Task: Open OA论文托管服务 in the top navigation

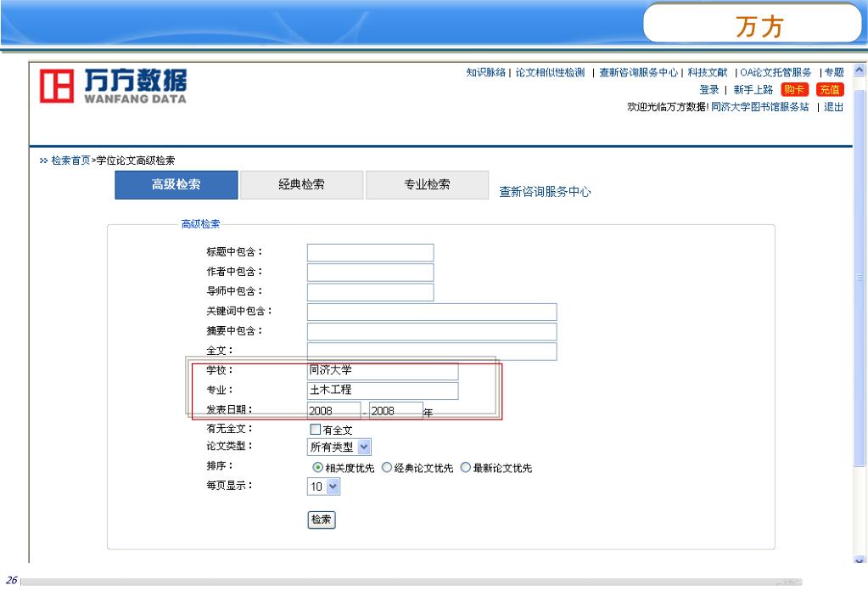Action: tap(776, 72)
